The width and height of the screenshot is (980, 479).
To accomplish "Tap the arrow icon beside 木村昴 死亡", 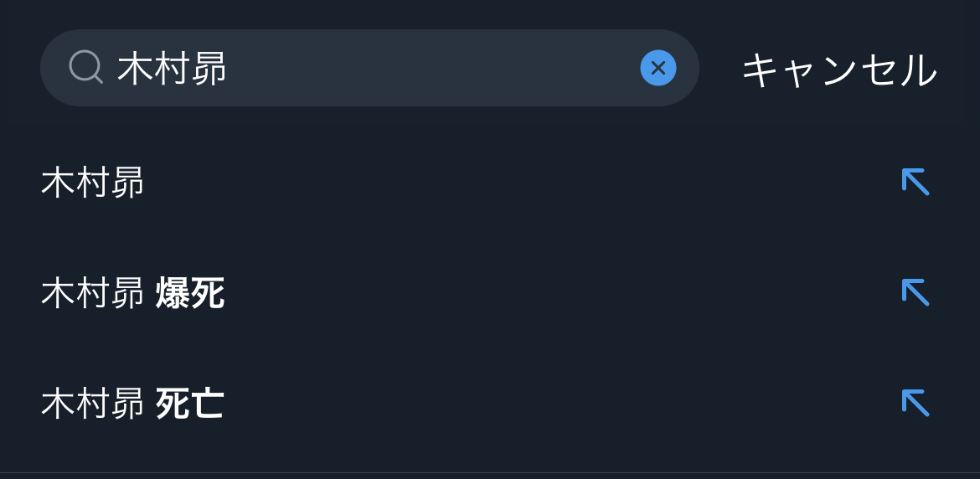I will (916, 403).
